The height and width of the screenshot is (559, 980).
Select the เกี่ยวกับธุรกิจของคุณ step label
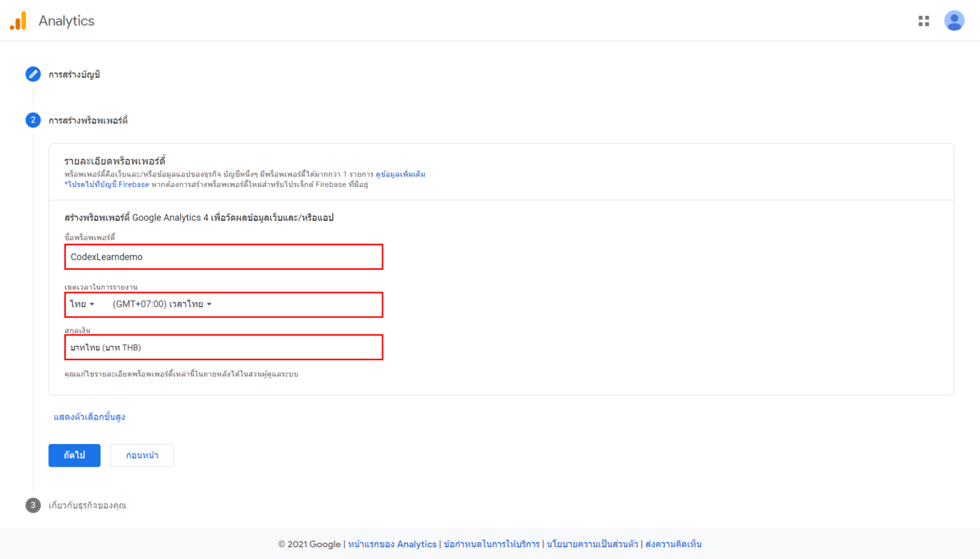87,505
